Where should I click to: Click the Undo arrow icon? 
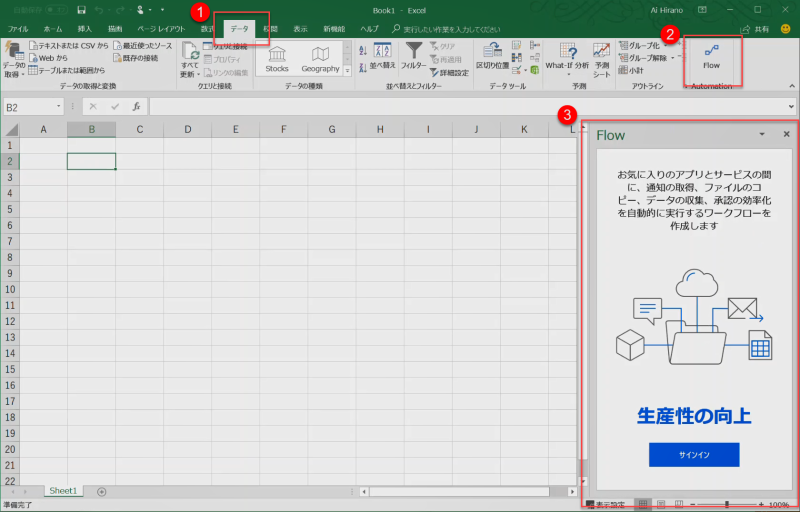[x=99, y=10]
